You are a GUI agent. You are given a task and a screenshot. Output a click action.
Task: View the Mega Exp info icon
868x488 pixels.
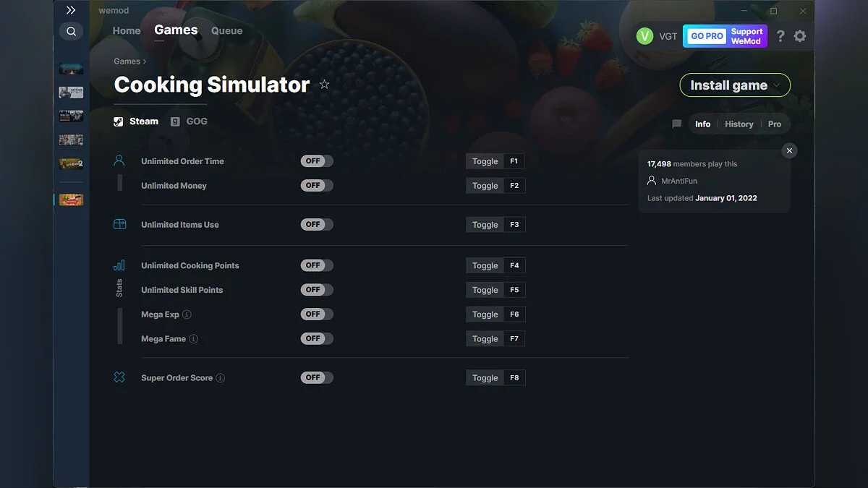click(187, 314)
